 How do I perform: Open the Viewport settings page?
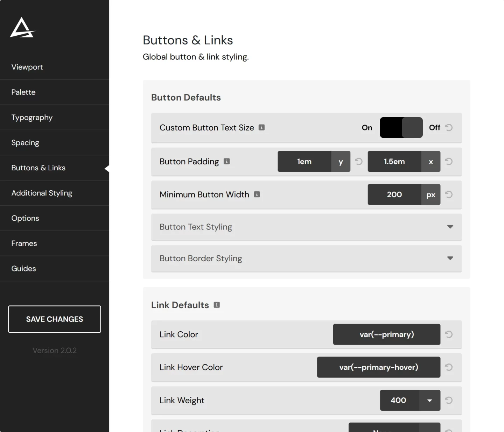tap(55, 67)
